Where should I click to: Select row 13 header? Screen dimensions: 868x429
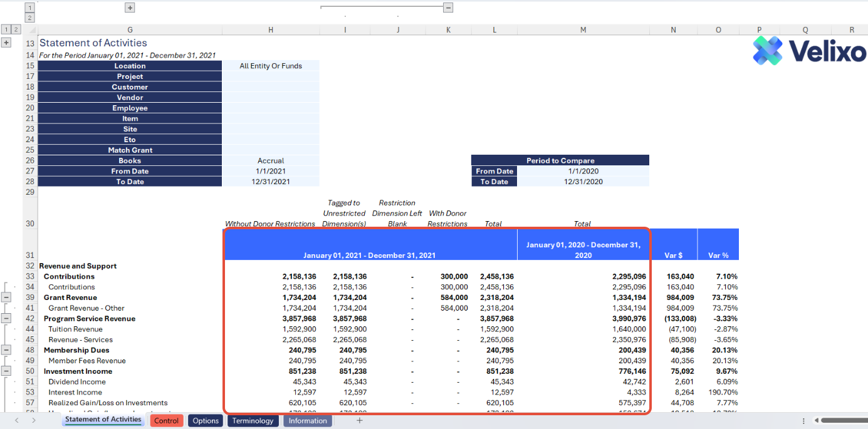30,43
